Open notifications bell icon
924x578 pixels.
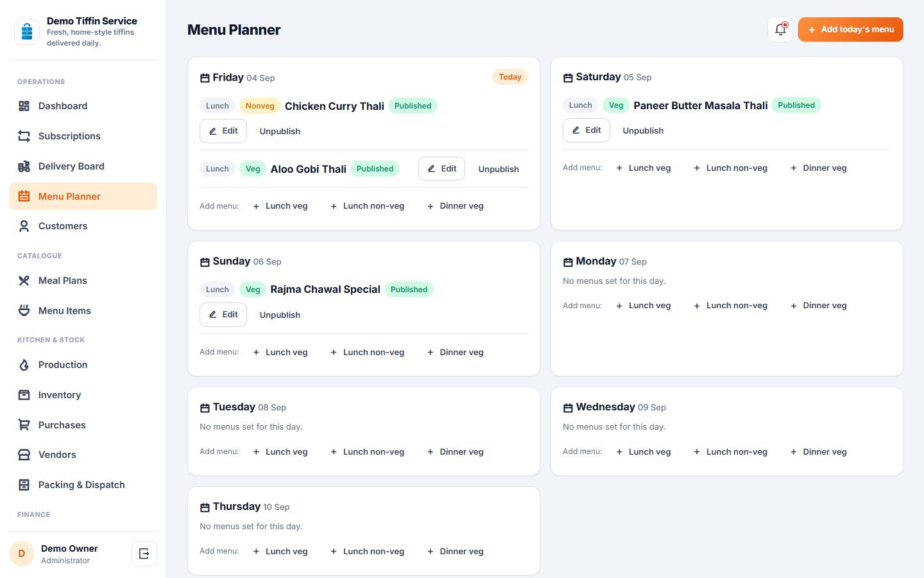click(780, 30)
